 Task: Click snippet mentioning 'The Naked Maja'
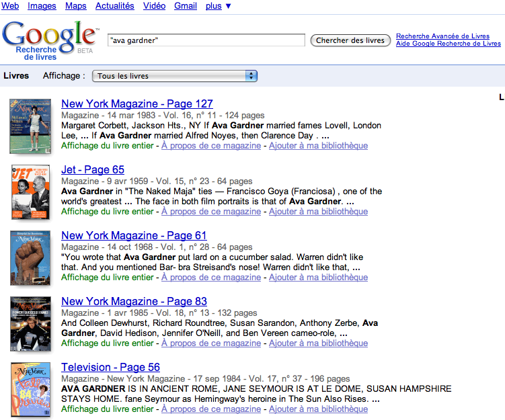[x=222, y=196]
